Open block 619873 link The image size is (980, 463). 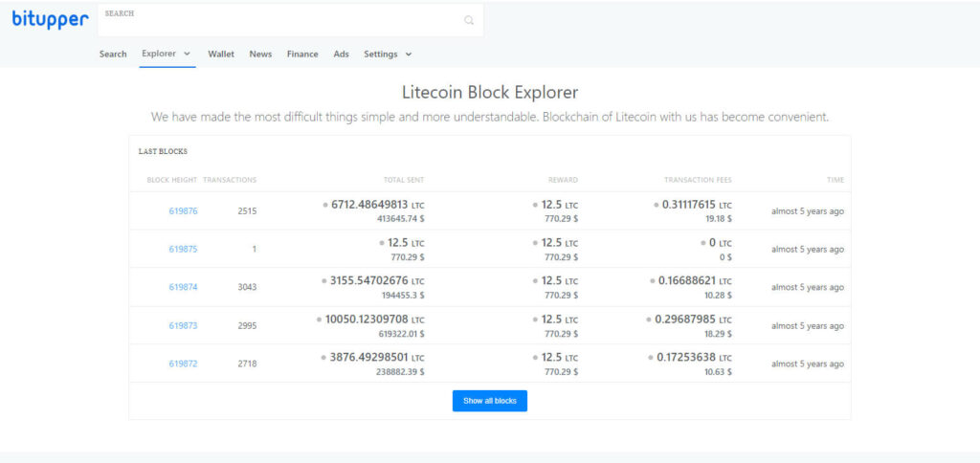(x=183, y=325)
